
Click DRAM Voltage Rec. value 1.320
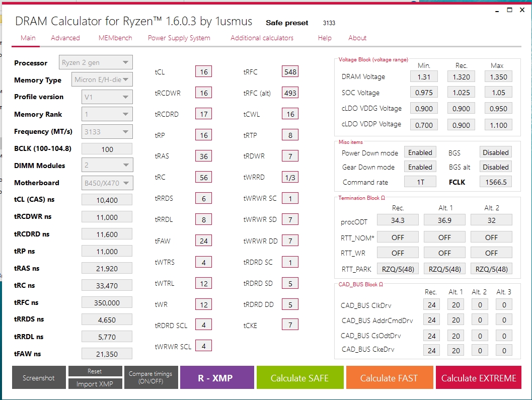point(461,76)
